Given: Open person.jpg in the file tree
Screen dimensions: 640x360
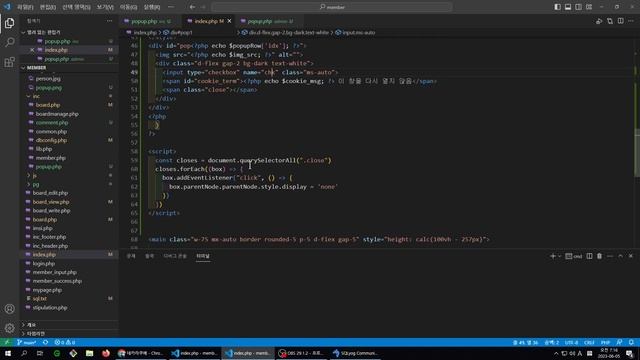Looking at the screenshot, I should (x=48, y=79).
